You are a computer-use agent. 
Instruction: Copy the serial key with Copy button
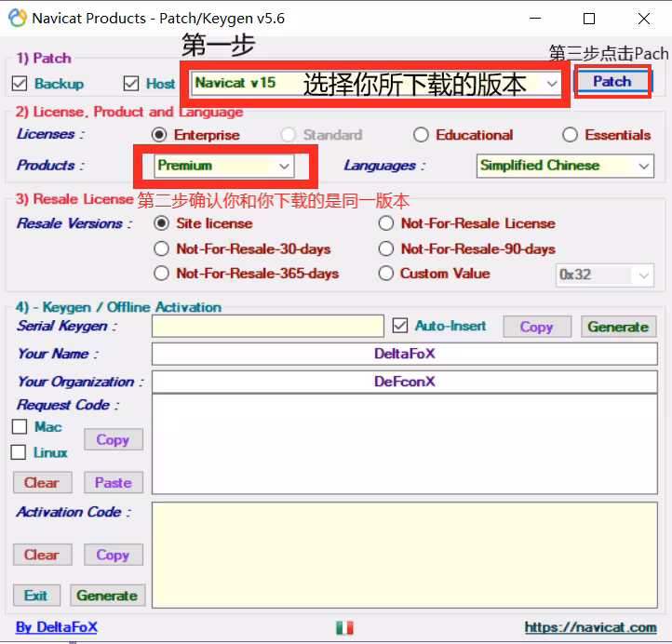[537, 327]
